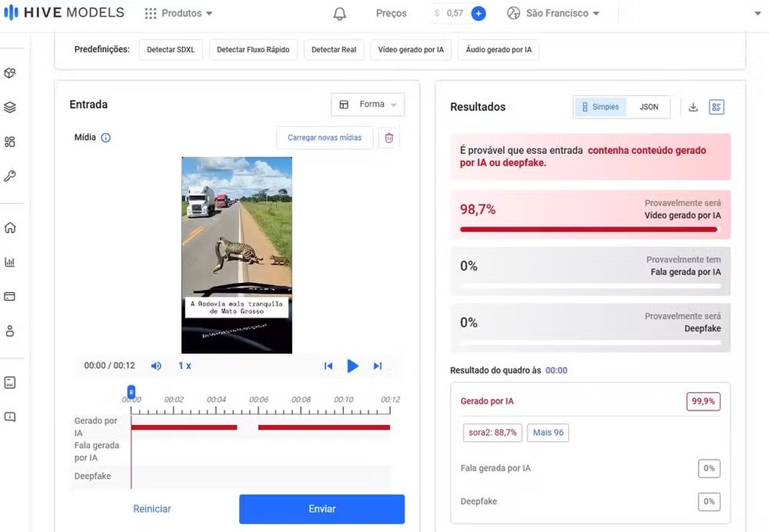The width and height of the screenshot is (769, 532).
Task: Choose the Vídeo gerado por IA preset
Action: click(411, 49)
